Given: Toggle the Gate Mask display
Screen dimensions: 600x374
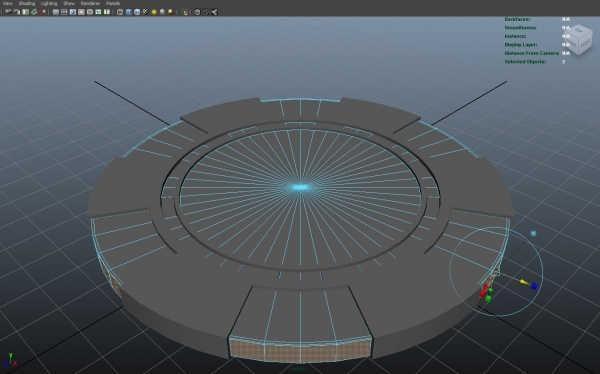Looking at the screenshot, I should point(81,12).
